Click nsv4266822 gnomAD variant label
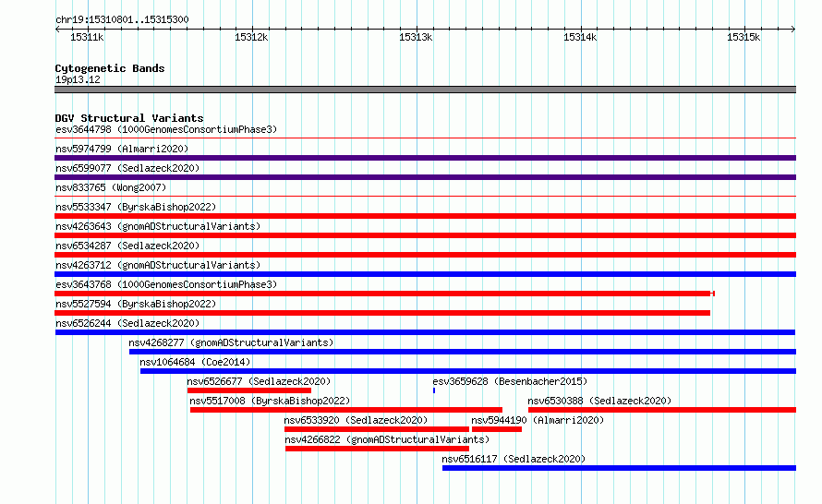The height and width of the screenshot is (504, 822). pyautogui.click(x=387, y=439)
